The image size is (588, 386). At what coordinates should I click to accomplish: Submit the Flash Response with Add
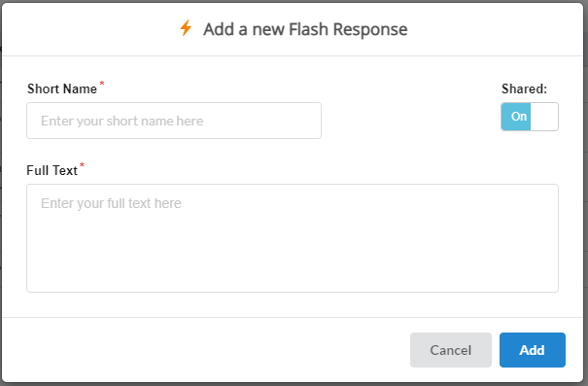tap(533, 350)
